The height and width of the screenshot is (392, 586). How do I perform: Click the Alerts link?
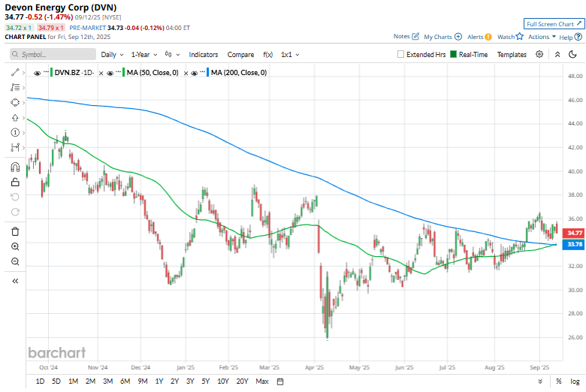pyautogui.click(x=475, y=37)
